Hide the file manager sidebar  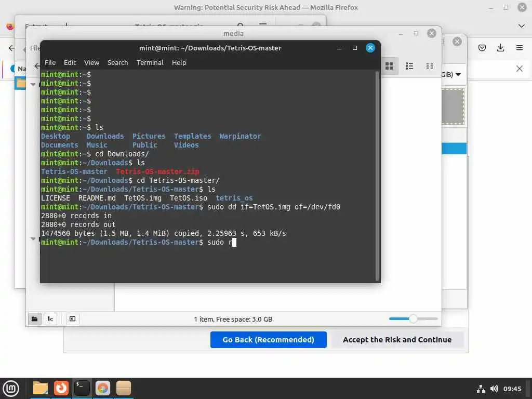pyautogui.click(x=72, y=318)
